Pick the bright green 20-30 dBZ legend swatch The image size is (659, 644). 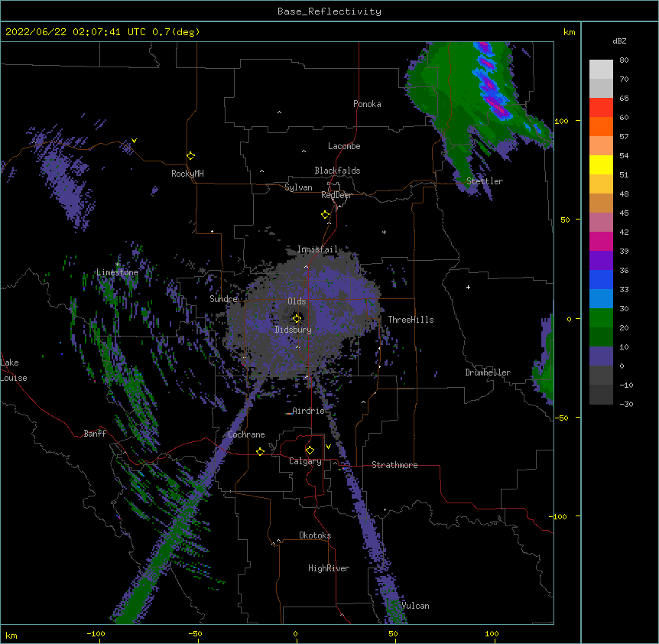(601, 318)
